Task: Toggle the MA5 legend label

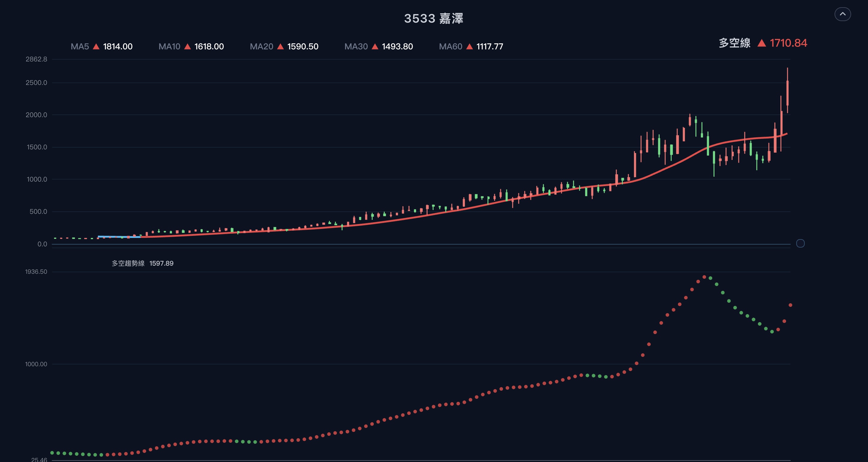Action: 80,46
